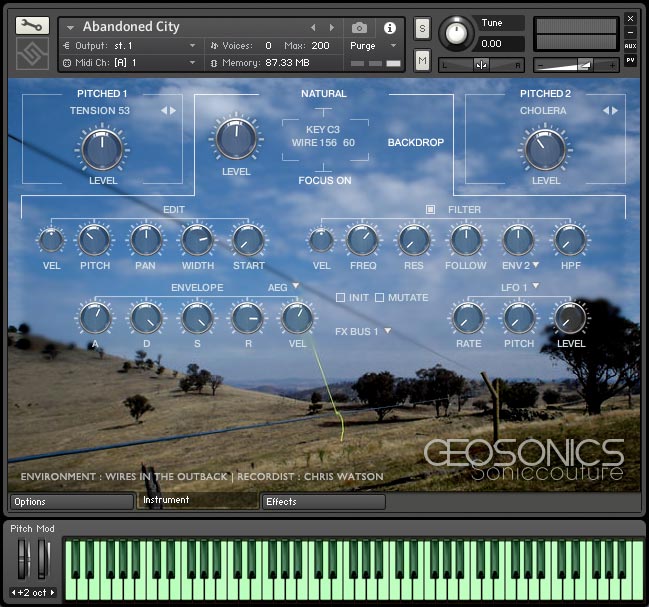Go to the previous instrument preset arrow

pyautogui.click(x=313, y=28)
